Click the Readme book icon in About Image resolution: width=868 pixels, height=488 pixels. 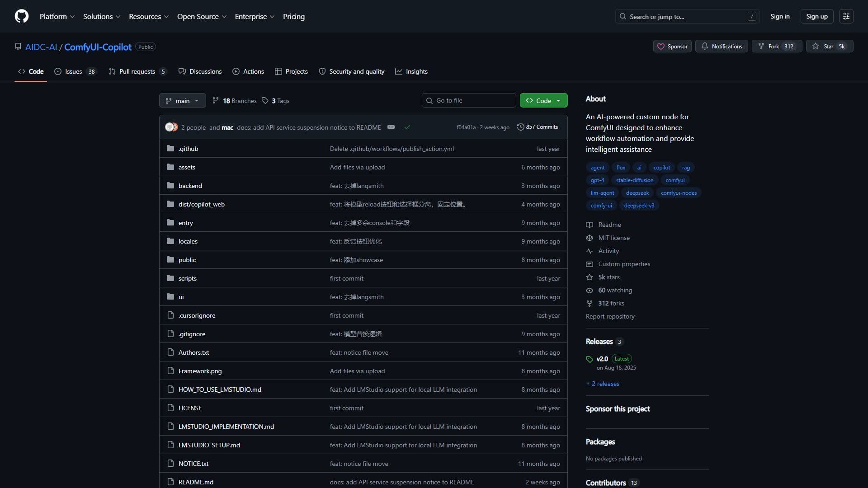point(590,225)
